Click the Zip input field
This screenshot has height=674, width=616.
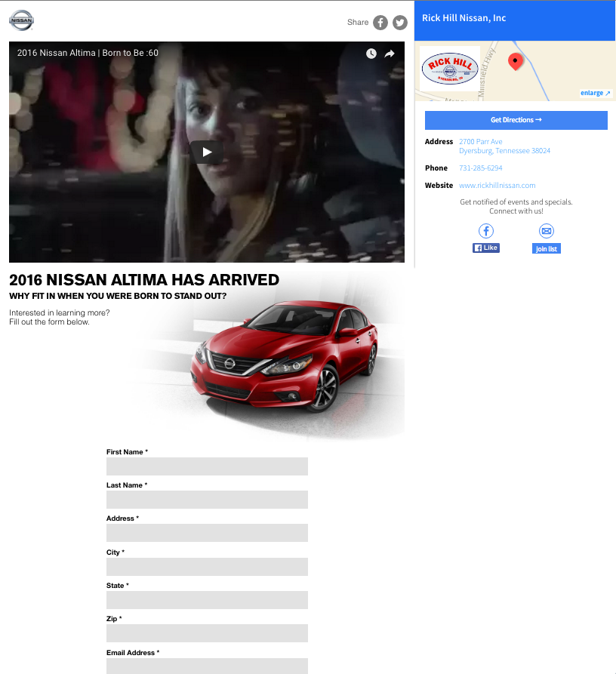click(207, 633)
